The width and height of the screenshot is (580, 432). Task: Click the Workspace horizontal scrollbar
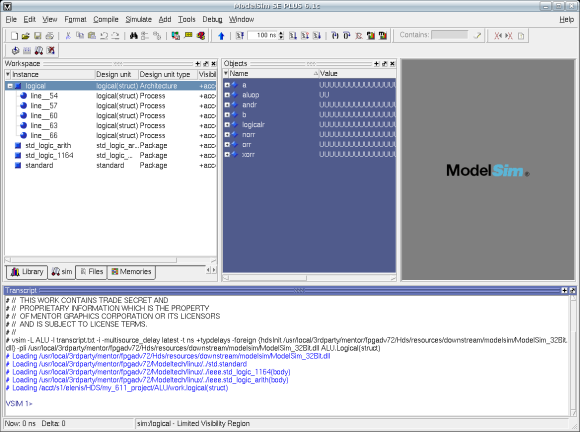coord(111,260)
